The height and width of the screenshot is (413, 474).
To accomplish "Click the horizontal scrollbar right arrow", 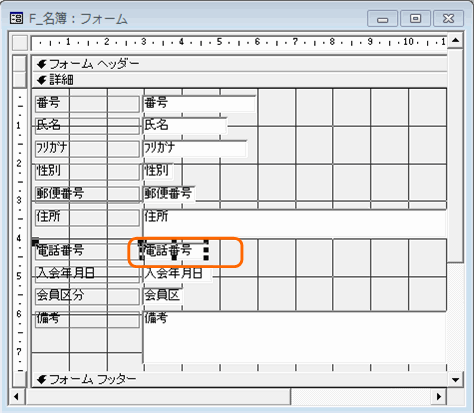I will tap(439, 397).
